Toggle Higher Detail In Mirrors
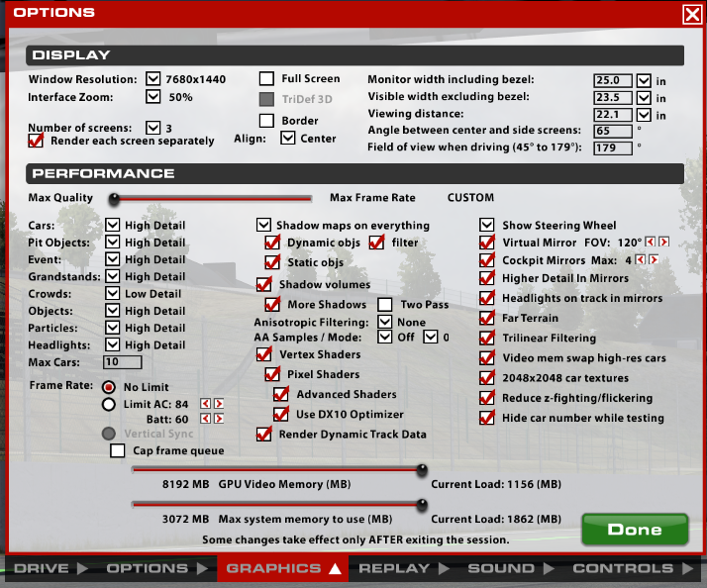 coord(487,278)
